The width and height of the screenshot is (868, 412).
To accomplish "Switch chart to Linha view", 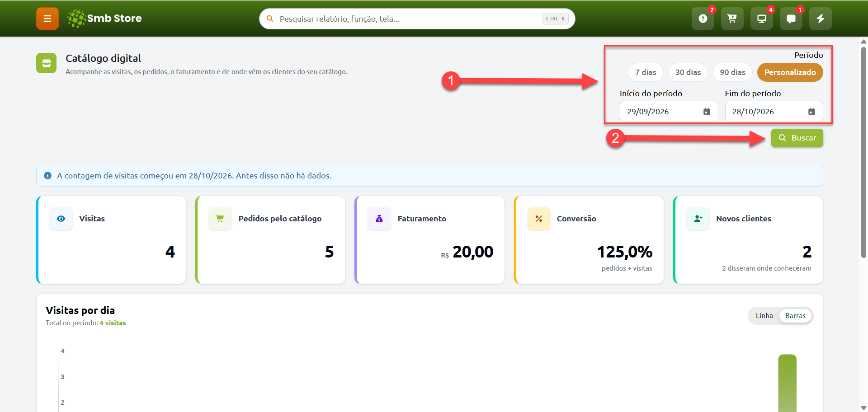I will pyautogui.click(x=764, y=316).
